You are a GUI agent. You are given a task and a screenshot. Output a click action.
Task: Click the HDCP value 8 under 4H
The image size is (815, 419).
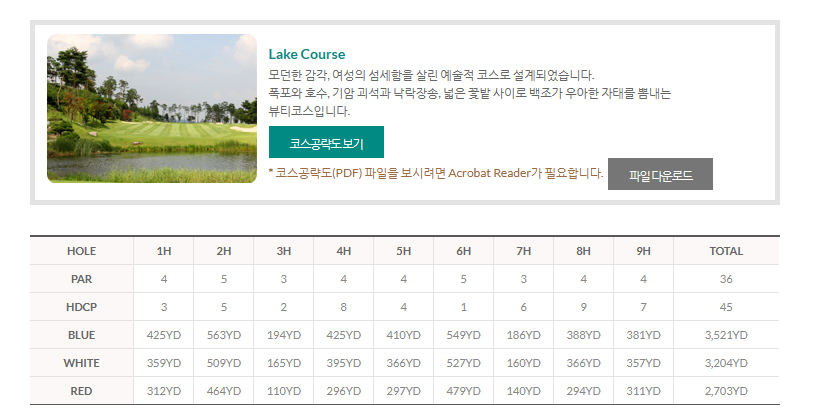pyautogui.click(x=344, y=307)
